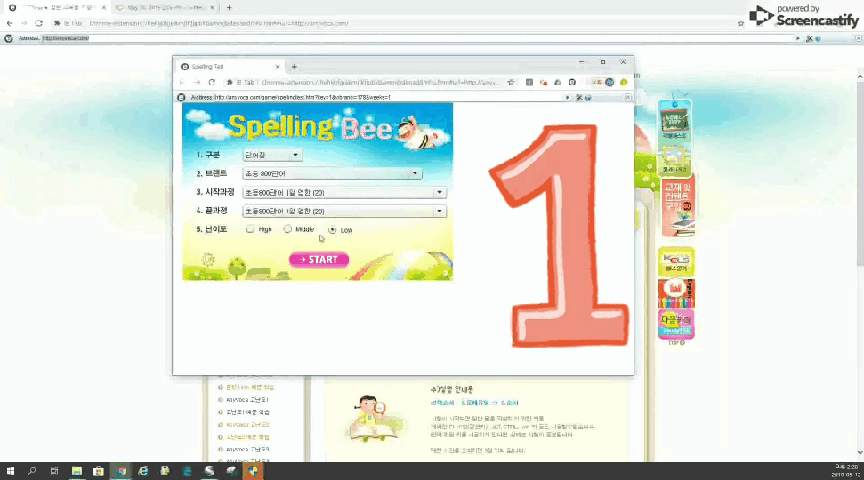Click the yellow round icon at popup toolbar end
This screenshot has height=480, width=864.
click(624, 82)
